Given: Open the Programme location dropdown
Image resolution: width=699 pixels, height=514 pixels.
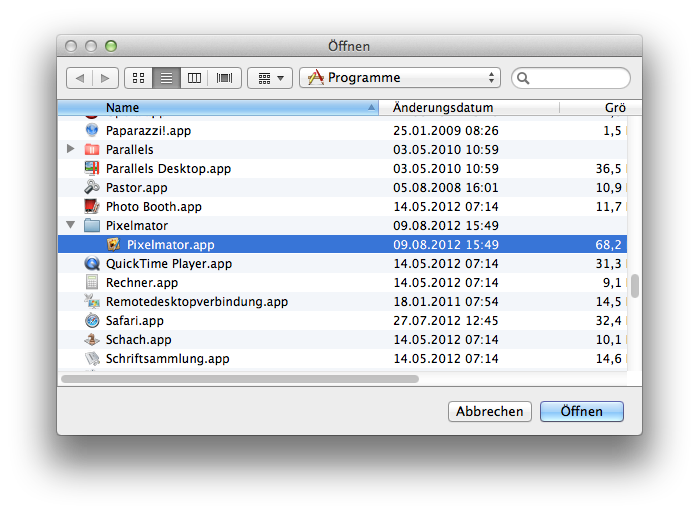Looking at the screenshot, I should tap(399, 78).
